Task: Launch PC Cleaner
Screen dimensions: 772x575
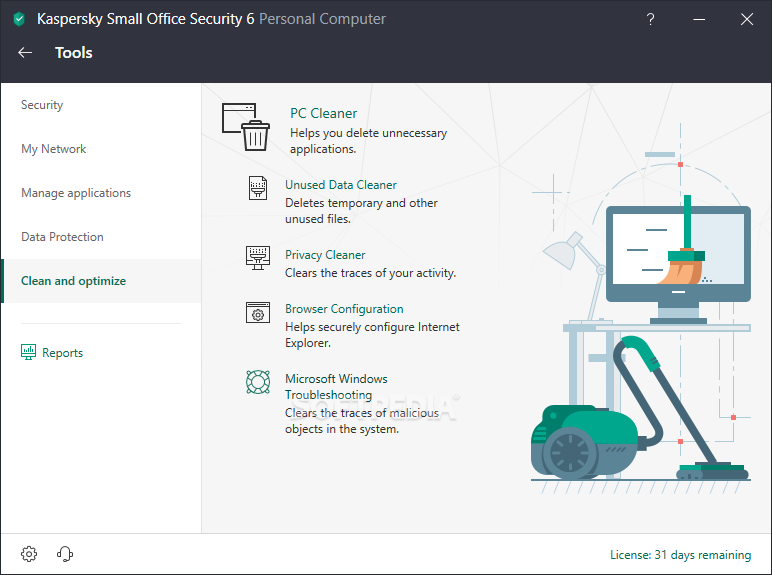Action: tap(323, 113)
